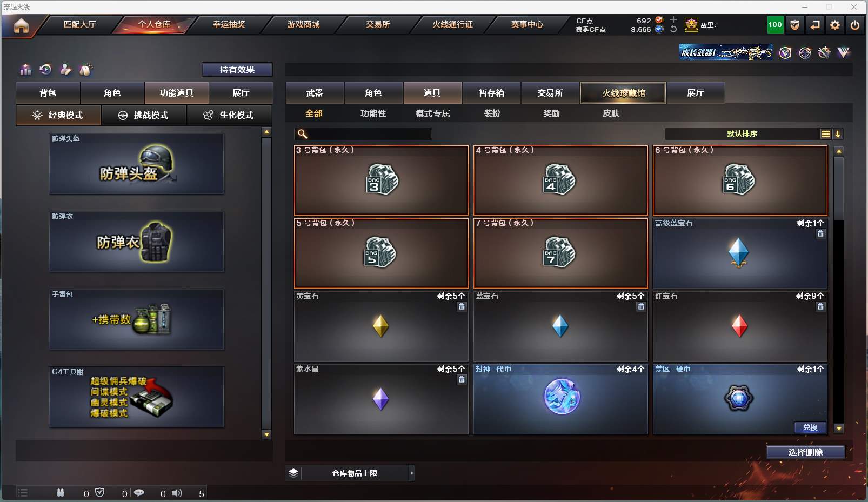868x502 pixels.
Task: Select 生化模式 mode toggle
Action: pyautogui.click(x=229, y=115)
